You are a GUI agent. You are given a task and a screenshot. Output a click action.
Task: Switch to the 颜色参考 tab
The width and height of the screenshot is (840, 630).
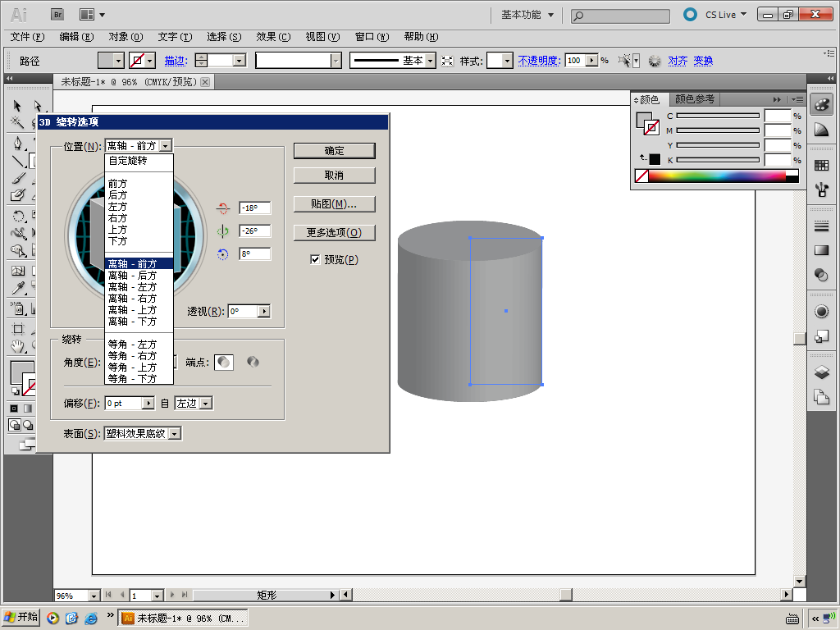694,99
